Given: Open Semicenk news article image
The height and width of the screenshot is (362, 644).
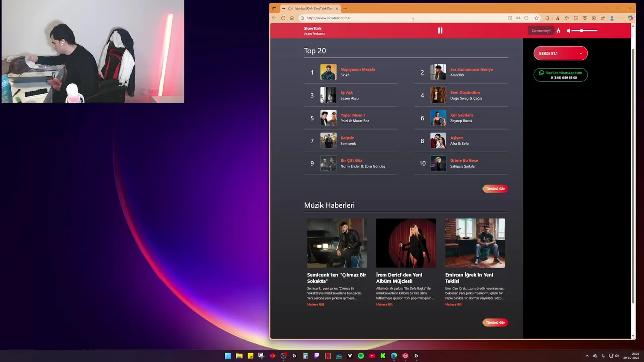Looking at the screenshot, I should [x=337, y=243].
